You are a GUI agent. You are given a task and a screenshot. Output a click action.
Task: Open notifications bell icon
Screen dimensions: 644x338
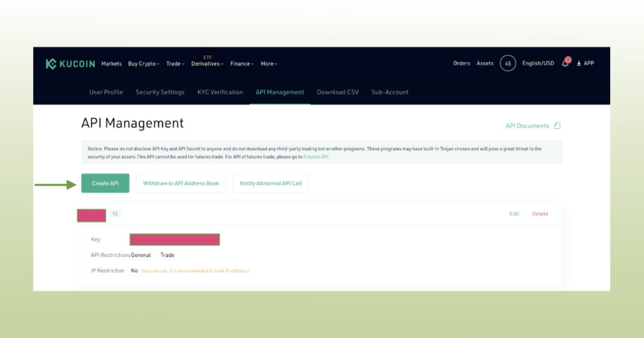click(x=566, y=62)
